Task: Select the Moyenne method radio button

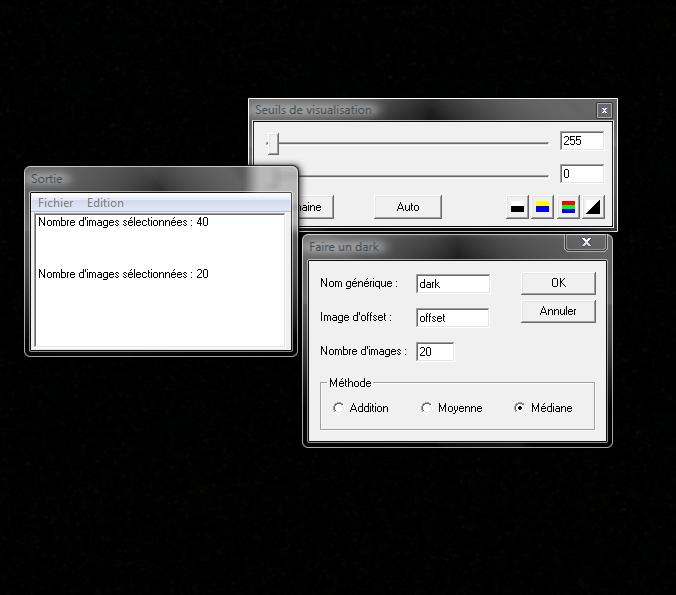Action: (x=426, y=407)
